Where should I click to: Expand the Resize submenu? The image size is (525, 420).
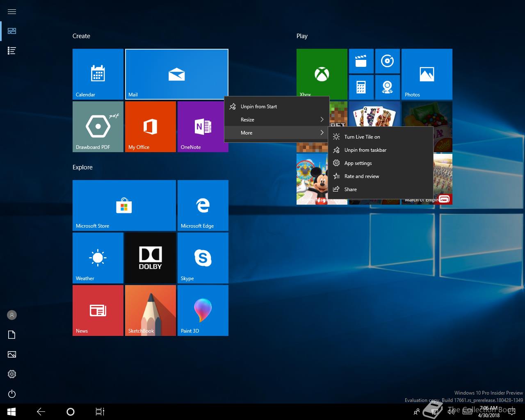pos(277,120)
